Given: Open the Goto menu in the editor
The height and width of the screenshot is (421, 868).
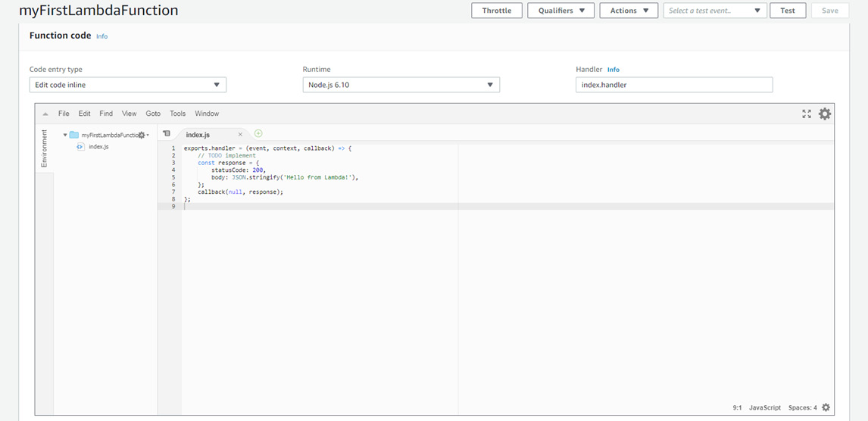Looking at the screenshot, I should [x=153, y=114].
